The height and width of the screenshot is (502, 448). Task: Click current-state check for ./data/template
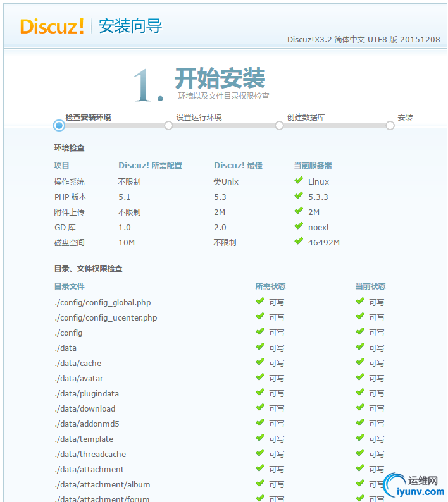pos(360,438)
